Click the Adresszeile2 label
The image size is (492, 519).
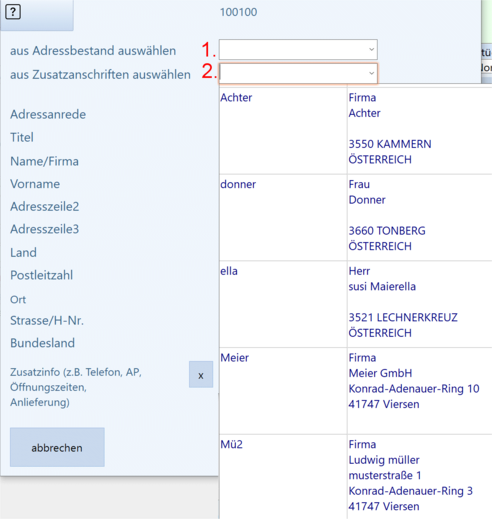pos(45,207)
